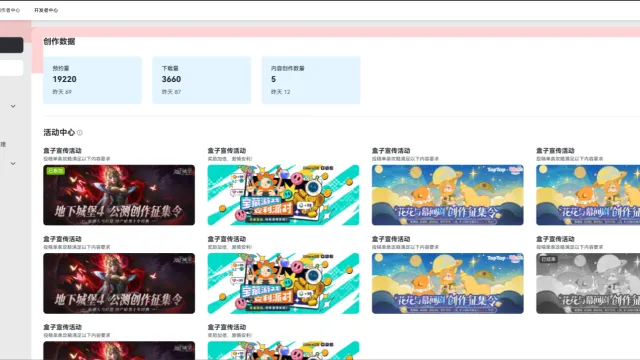The width and height of the screenshot is (640, 360).
Task: Click the 奖励加倍 subtitle above first-row 宝藏游戏 banner
Action: point(230,159)
